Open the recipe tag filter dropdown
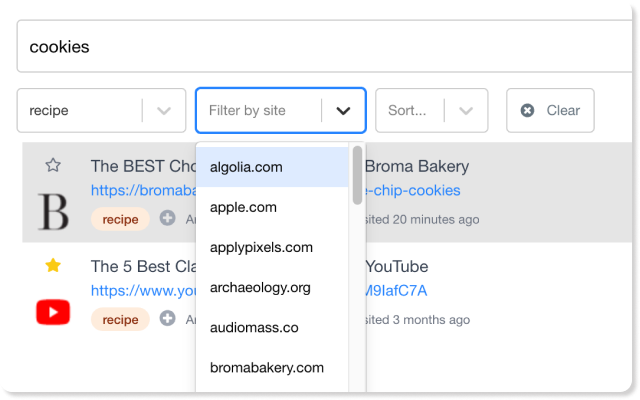640x400 pixels. pos(164,111)
